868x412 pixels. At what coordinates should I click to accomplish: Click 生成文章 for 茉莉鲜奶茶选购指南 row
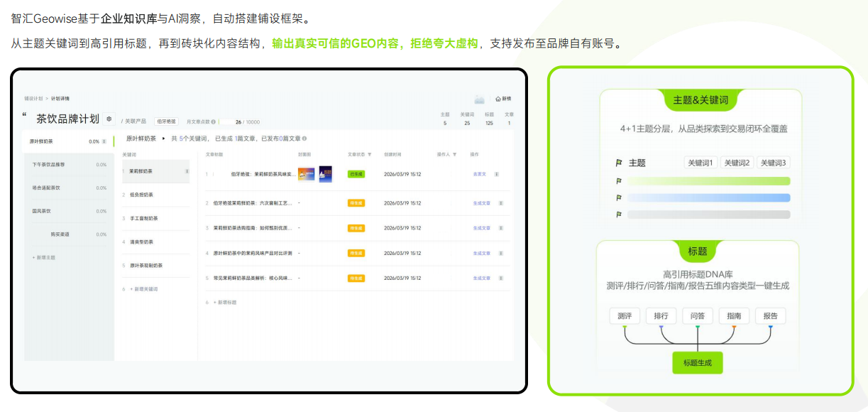click(482, 228)
